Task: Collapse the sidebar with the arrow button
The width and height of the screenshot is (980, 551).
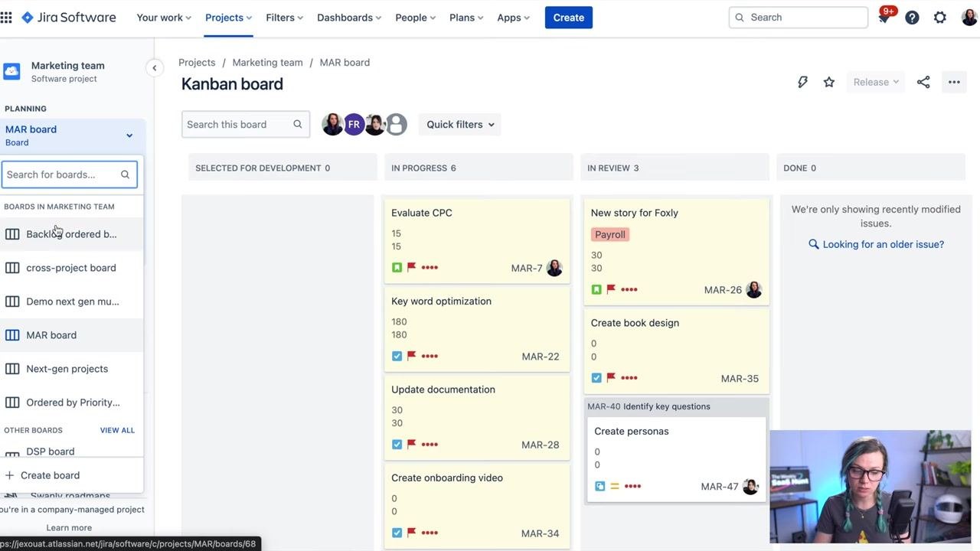Action: pos(154,68)
